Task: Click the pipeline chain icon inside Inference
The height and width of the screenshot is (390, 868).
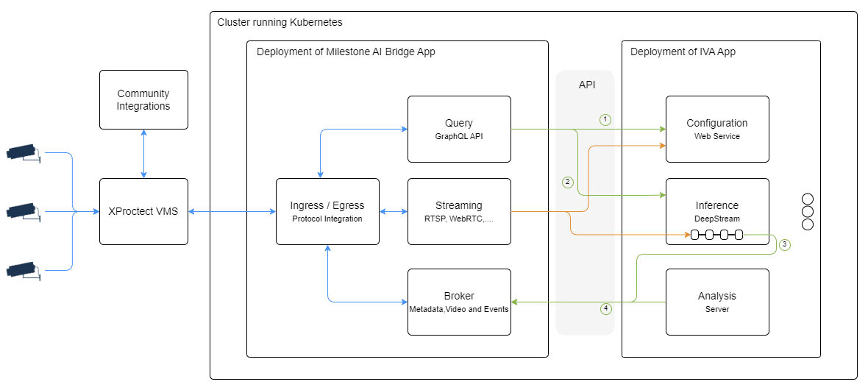Action: pos(716,235)
